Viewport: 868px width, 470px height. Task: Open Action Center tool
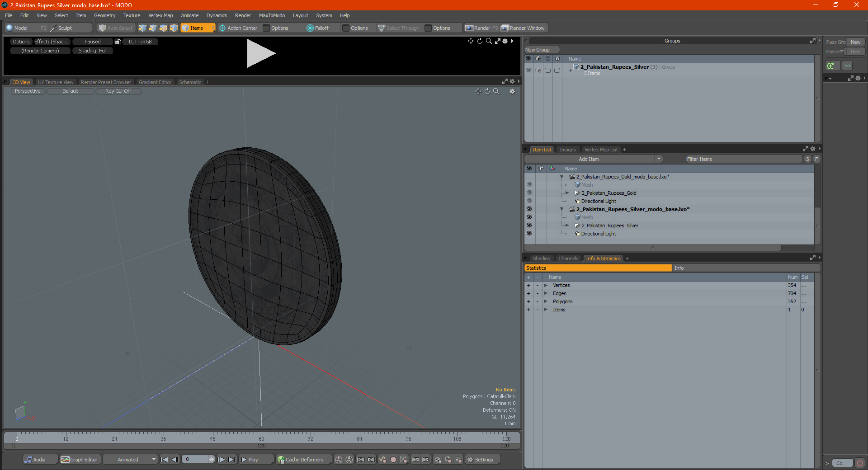point(238,28)
